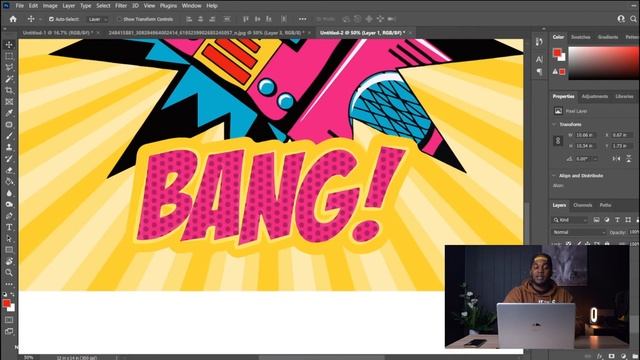This screenshot has height=360, width=640.
Task: Select the Clone Stamp tool
Action: [9, 147]
